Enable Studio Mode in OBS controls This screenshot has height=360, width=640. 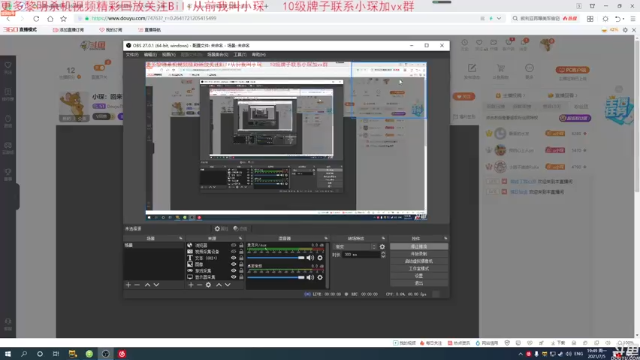419,269
